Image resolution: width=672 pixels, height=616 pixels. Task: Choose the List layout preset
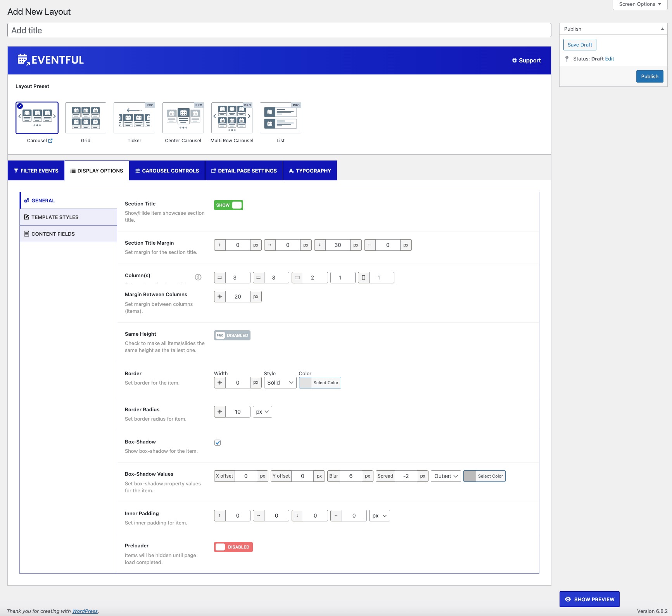pos(280,118)
